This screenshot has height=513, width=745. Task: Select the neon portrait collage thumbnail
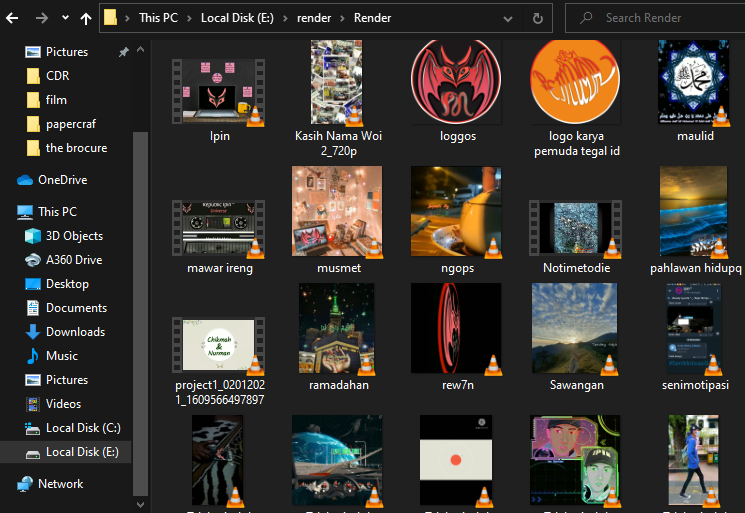576,460
